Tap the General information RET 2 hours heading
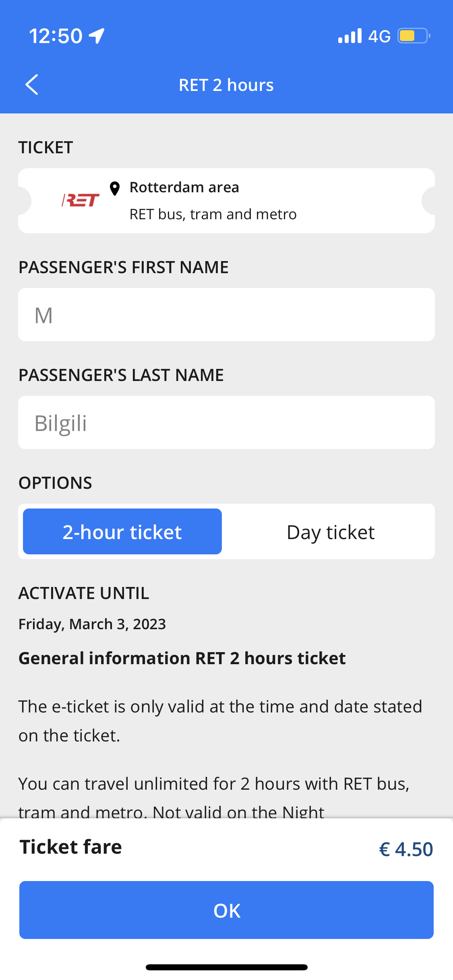This screenshot has height=980, width=453. (x=182, y=659)
